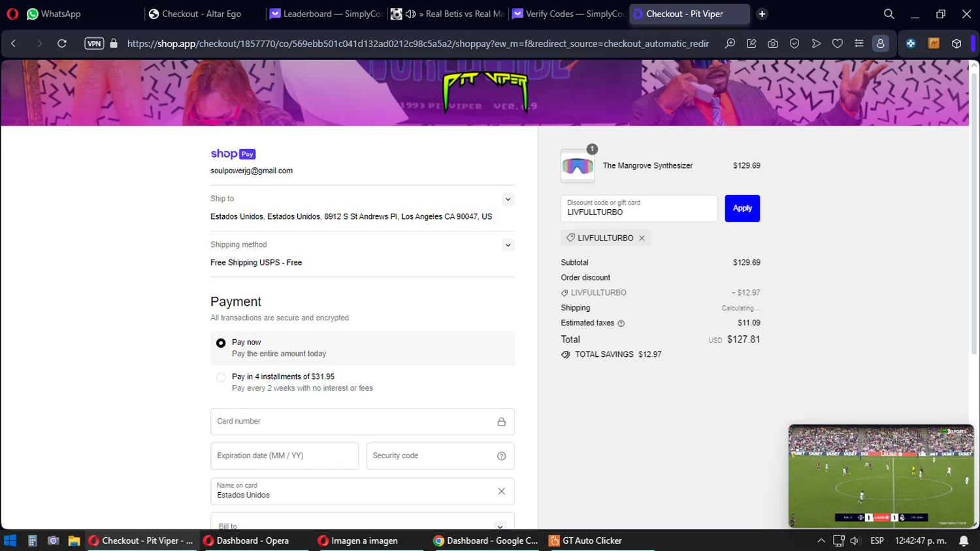Open the orange extension icon
Image resolution: width=980 pixels, height=551 pixels.
[934, 44]
